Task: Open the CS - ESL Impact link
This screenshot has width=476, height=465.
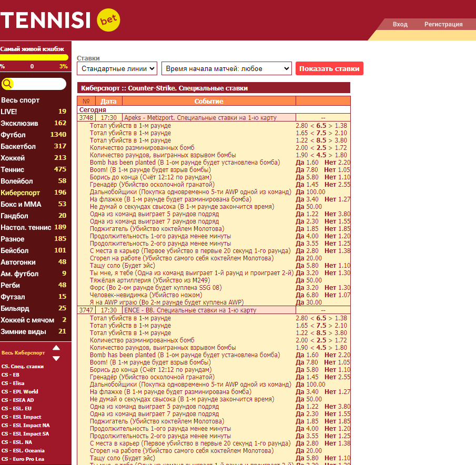Action: coord(21,417)
